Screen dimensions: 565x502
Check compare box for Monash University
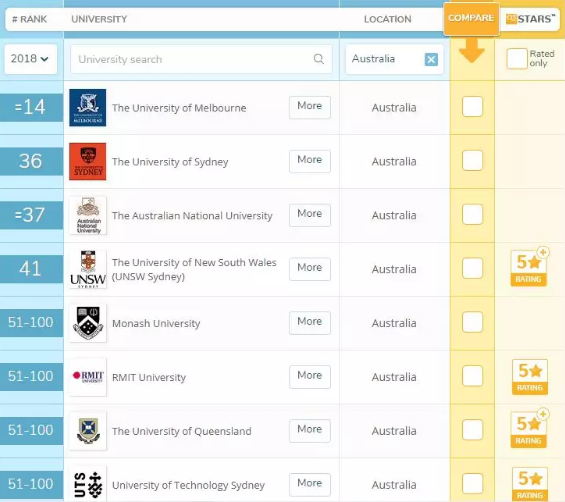472,322
